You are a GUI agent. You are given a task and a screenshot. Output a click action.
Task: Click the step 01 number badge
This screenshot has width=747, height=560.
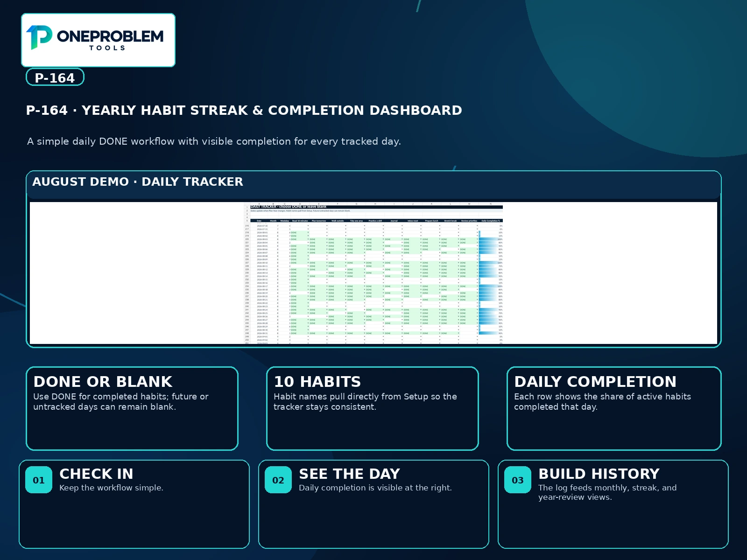pos(39,480)
